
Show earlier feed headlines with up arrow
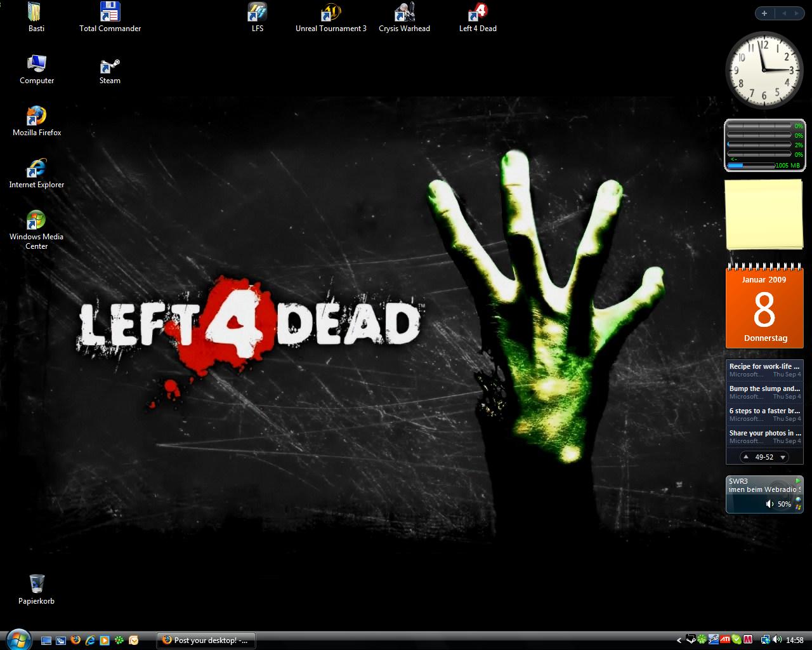pyautogui.click(x=745, y=457)
